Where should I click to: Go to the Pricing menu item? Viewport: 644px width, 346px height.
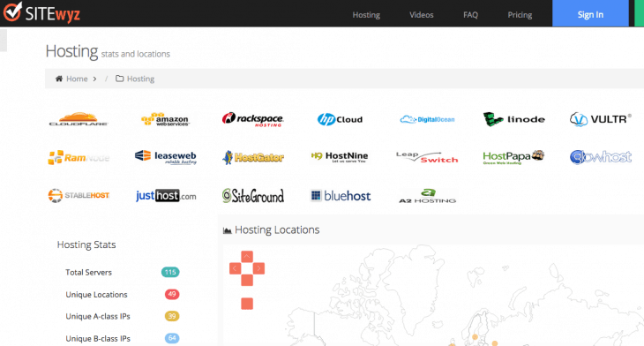pyautogui.click(x=520, y=15)
